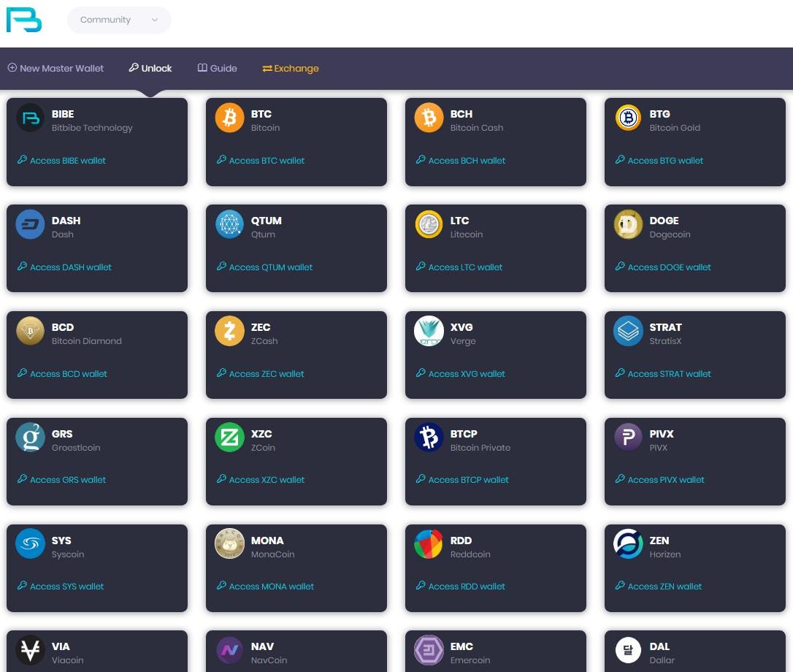Click the Bitcoin BTC coin icon
Screen dimensions: 793x672
click(229, 118)
